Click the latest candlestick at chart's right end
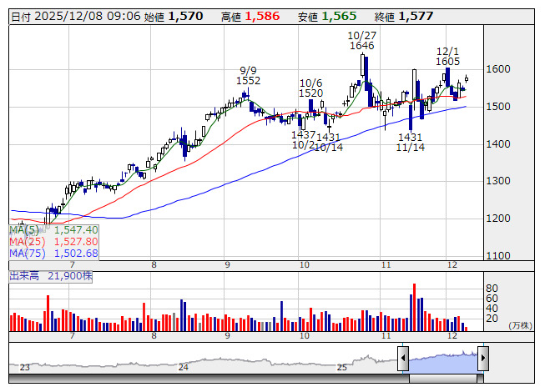This screenshot has height=392, width=545. pyautogui.click(x=467, y=78)
